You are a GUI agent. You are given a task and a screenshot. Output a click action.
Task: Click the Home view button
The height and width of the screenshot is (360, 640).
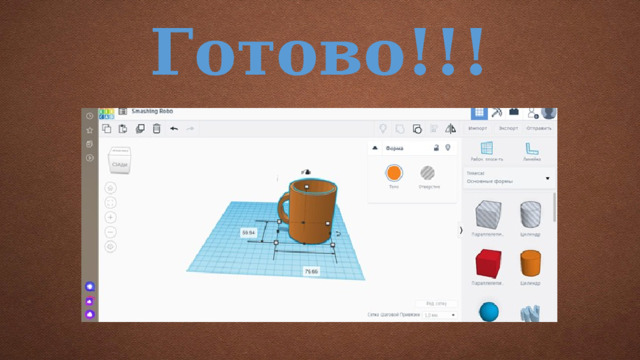click(110, 188)
